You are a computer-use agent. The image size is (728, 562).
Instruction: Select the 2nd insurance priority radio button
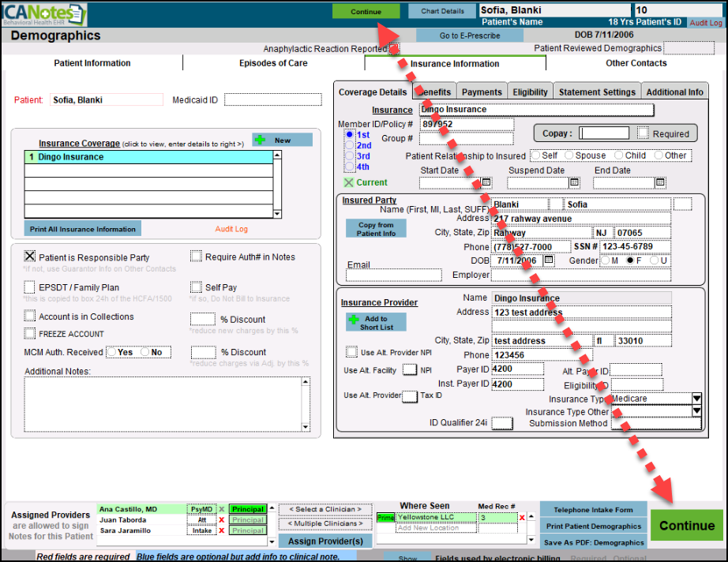[x=349, y=145]
